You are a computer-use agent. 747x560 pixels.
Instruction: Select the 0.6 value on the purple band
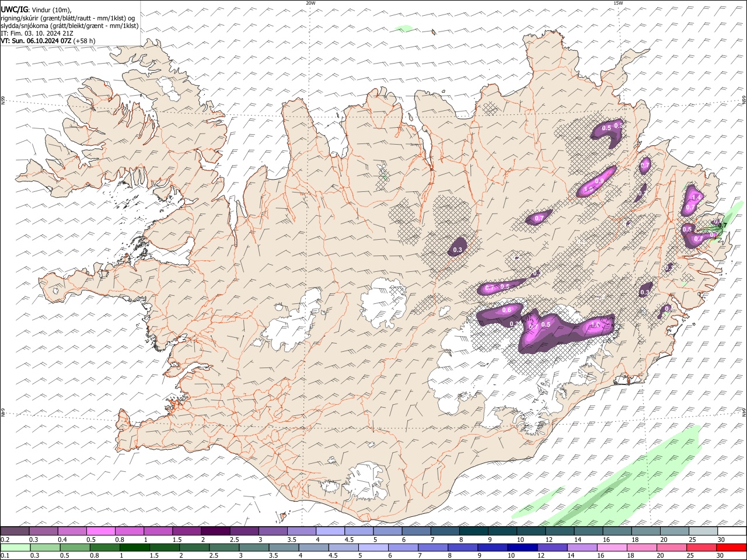pos(507,310)
